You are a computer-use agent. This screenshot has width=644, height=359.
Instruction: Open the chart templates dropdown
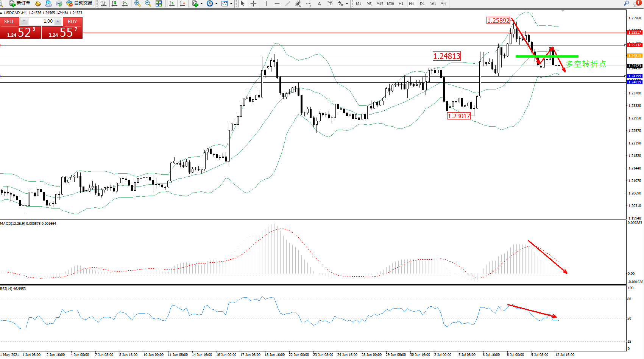tap(231, 3)
